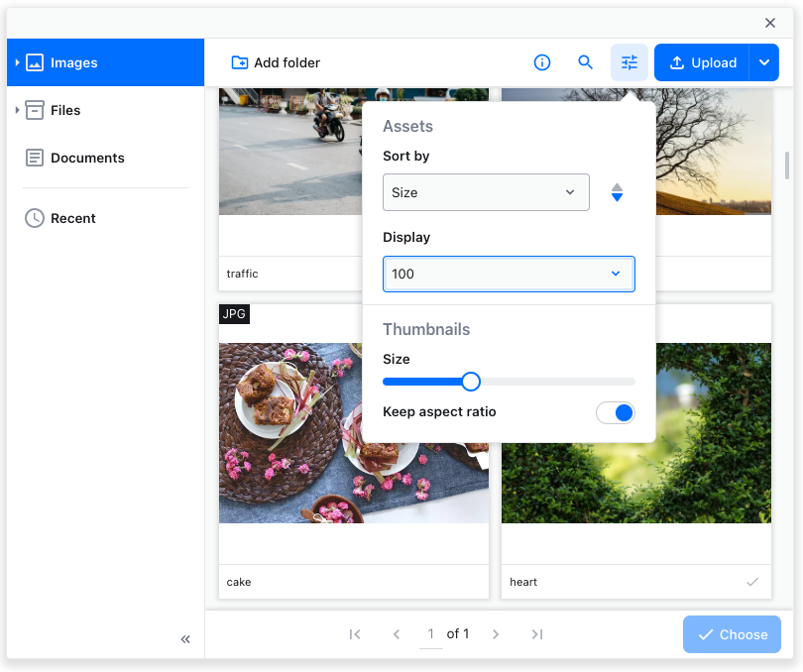Toggle the view settings sliders icon
The height and width of the screenshot is (672, 803).
coord(630,62)
